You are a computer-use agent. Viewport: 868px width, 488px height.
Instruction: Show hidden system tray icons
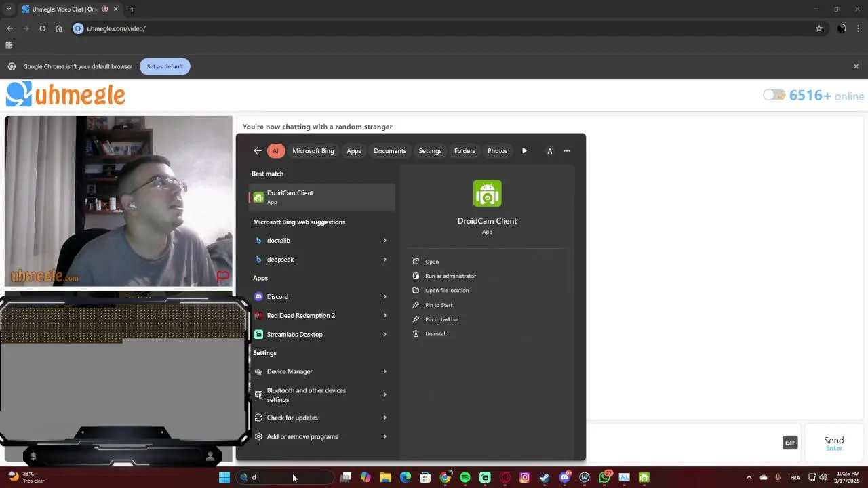pyautogui.click(x=749, y=477)
